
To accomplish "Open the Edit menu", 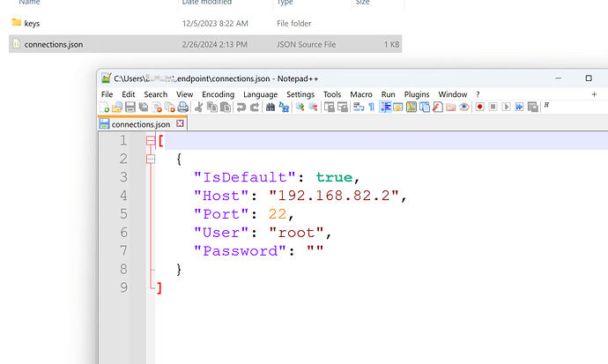I will coord(129,94).
